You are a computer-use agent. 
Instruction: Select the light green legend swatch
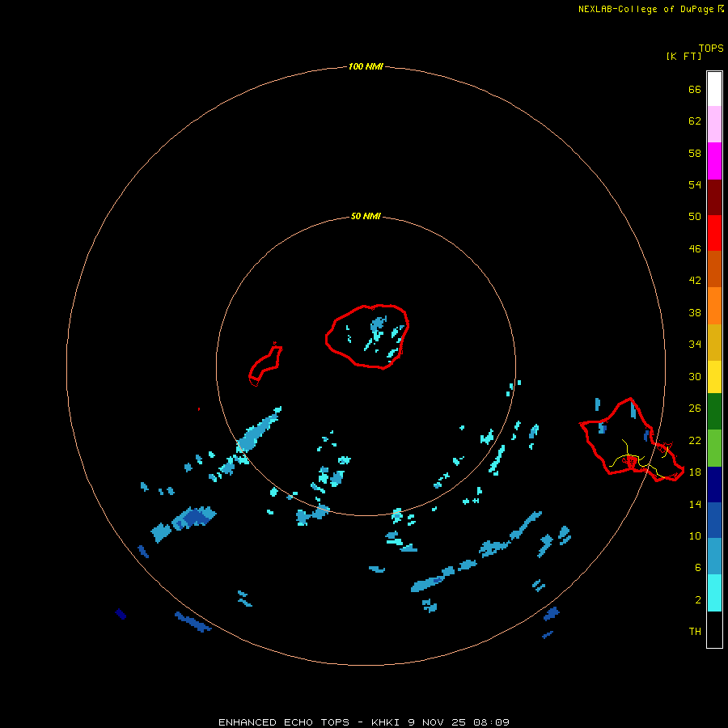[714, 448]
